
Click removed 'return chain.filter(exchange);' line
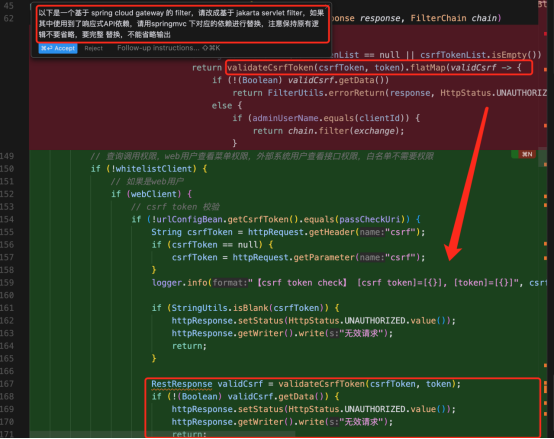(328, 131)
